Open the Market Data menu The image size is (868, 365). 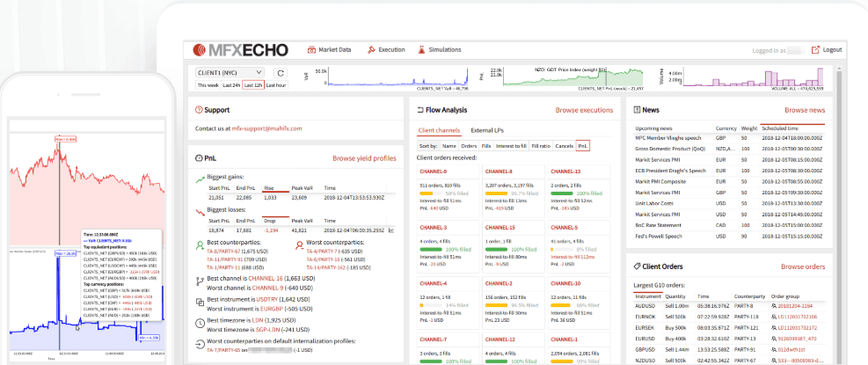tap(329, 50)
